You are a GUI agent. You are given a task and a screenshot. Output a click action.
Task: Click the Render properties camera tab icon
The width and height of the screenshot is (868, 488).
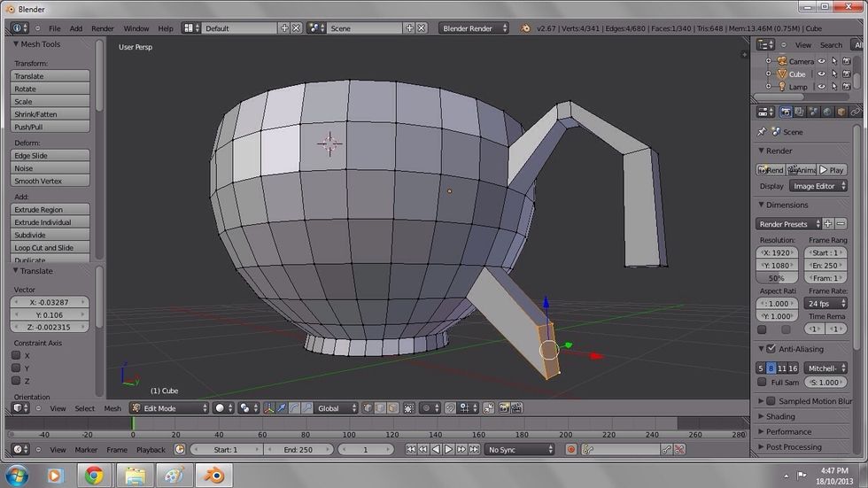[786, 112]
